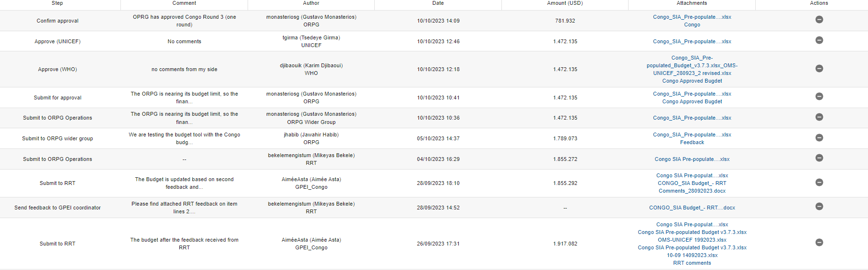
Task: Open the RRT comments attachment link
Action: [692, 263]
